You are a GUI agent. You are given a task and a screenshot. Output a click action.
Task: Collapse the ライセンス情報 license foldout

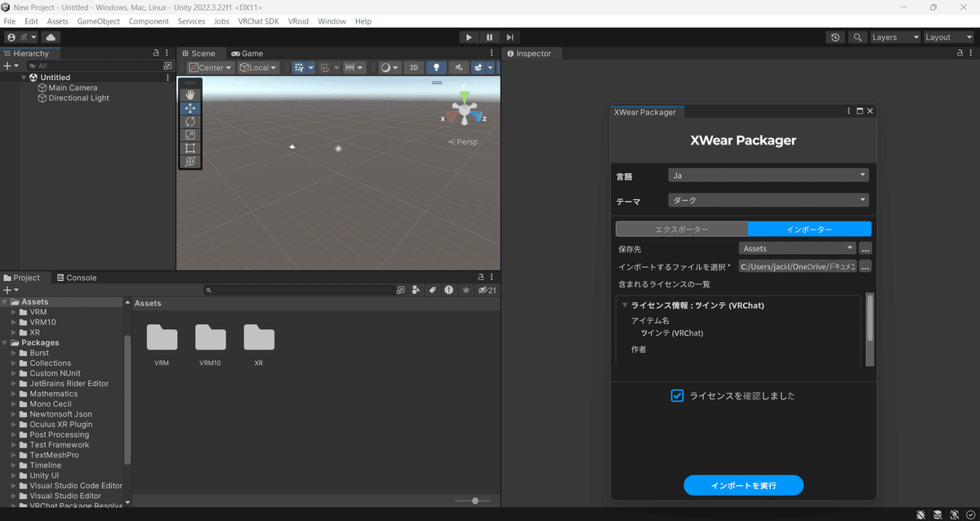625,305
